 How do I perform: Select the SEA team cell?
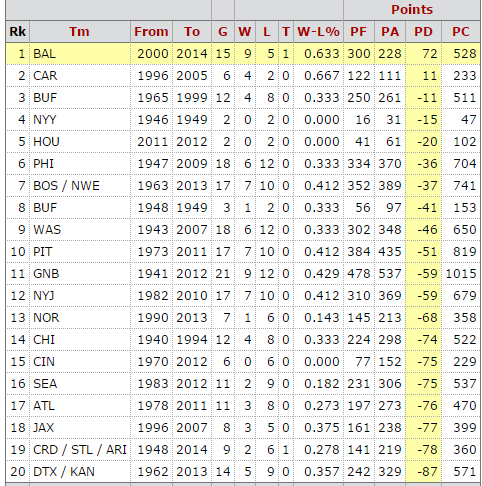tap(80, 384)
